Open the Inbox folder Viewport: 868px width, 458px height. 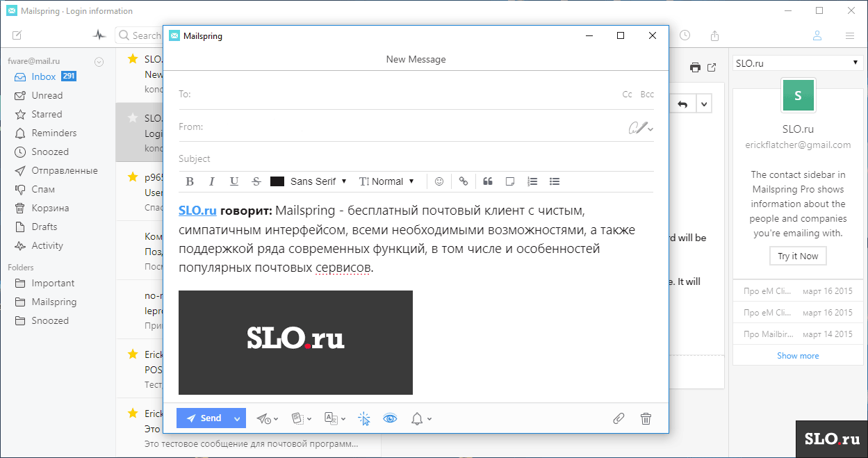44,76
